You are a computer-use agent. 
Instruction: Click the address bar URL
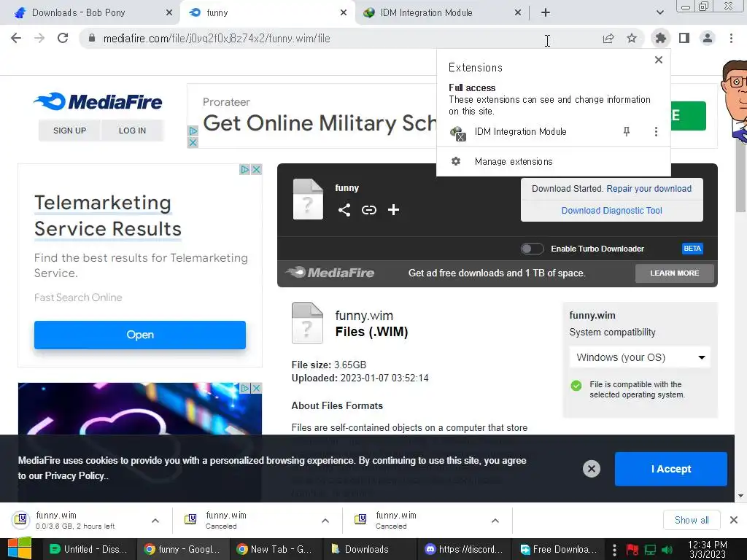click(x=217, y=39)
